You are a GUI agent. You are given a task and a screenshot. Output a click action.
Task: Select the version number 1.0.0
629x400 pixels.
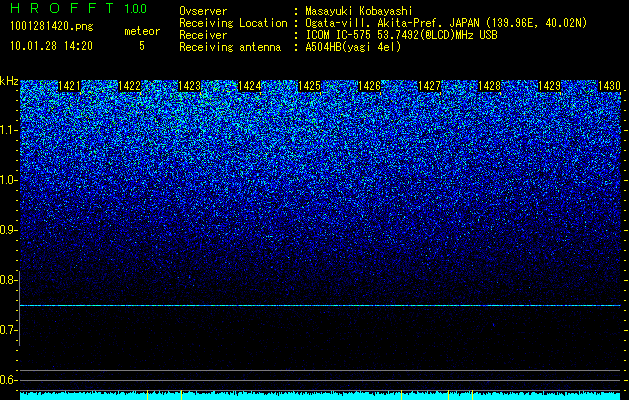pyautogui.click(x=136, y=9)
